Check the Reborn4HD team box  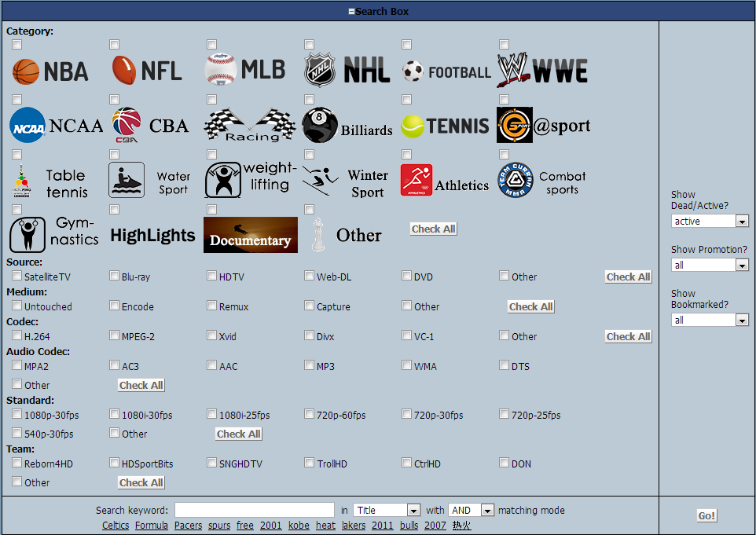(17, 463)
